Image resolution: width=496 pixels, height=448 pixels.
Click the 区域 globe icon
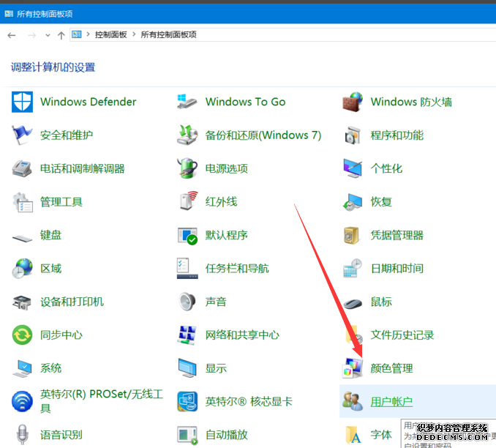pos(22,269)
